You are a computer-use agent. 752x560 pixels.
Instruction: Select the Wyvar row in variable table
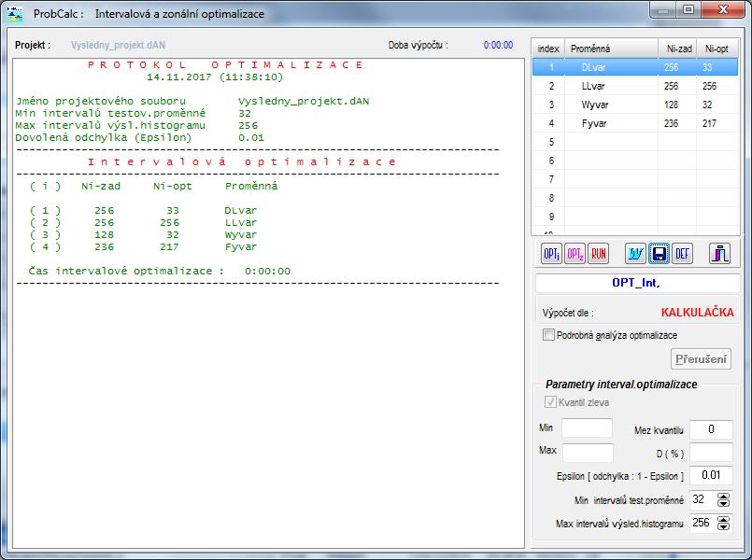[635, 105]
